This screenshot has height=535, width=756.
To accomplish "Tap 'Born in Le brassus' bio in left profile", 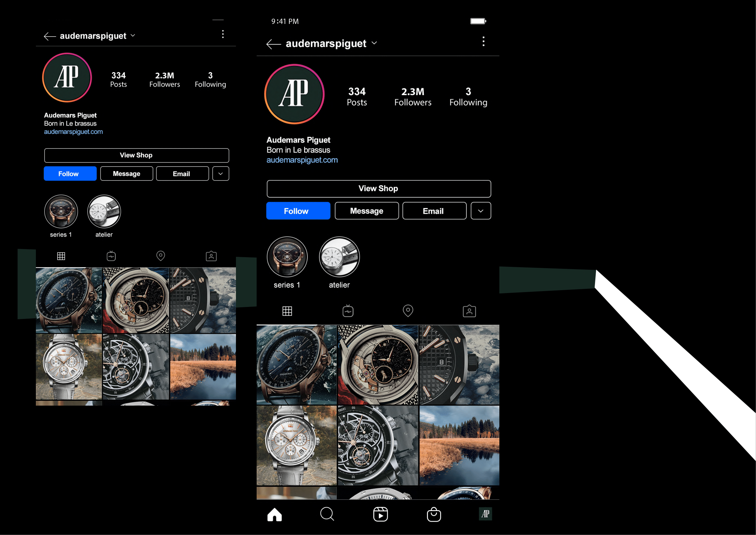I will (70, 124).
